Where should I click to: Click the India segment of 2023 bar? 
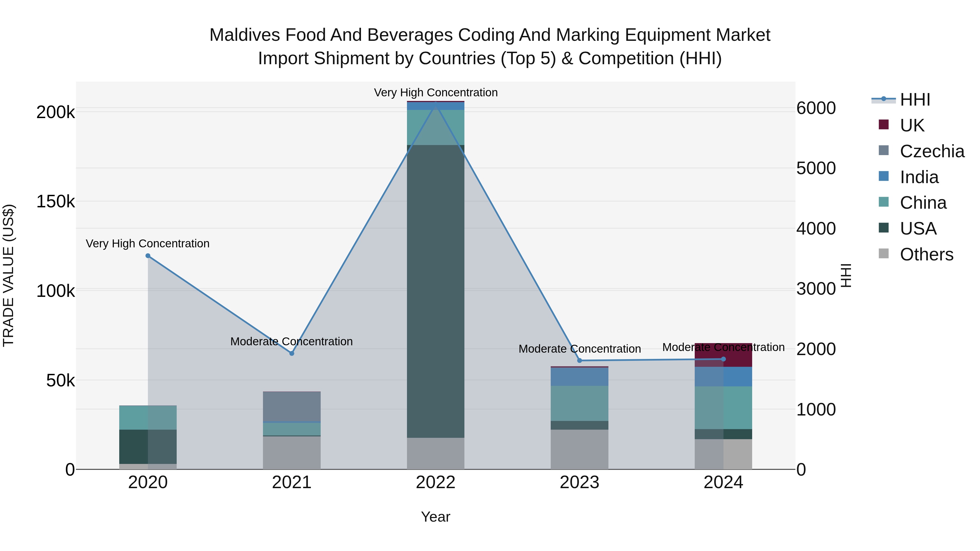tap(579, 377)
